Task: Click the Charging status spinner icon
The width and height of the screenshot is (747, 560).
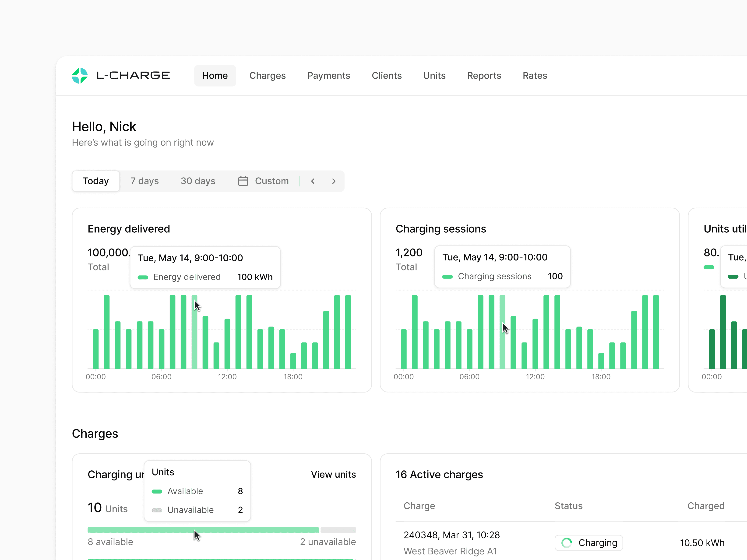Action: pos(566,543)
